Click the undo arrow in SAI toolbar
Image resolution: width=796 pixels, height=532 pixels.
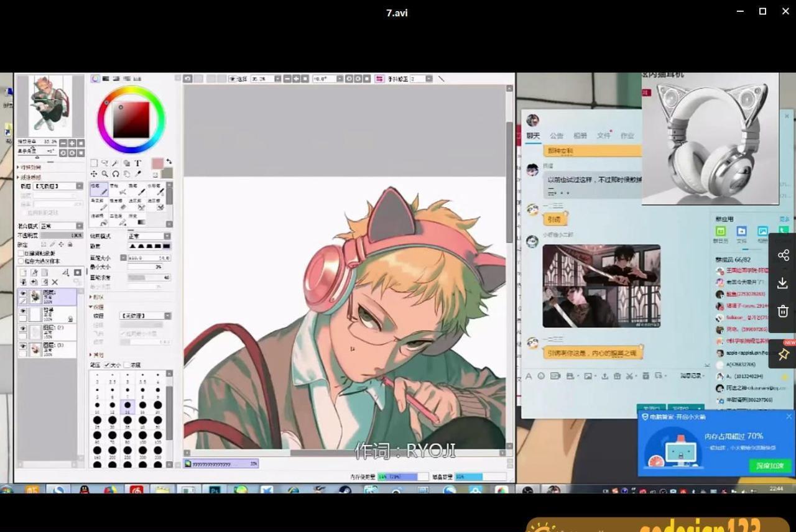tap(187, 79)
